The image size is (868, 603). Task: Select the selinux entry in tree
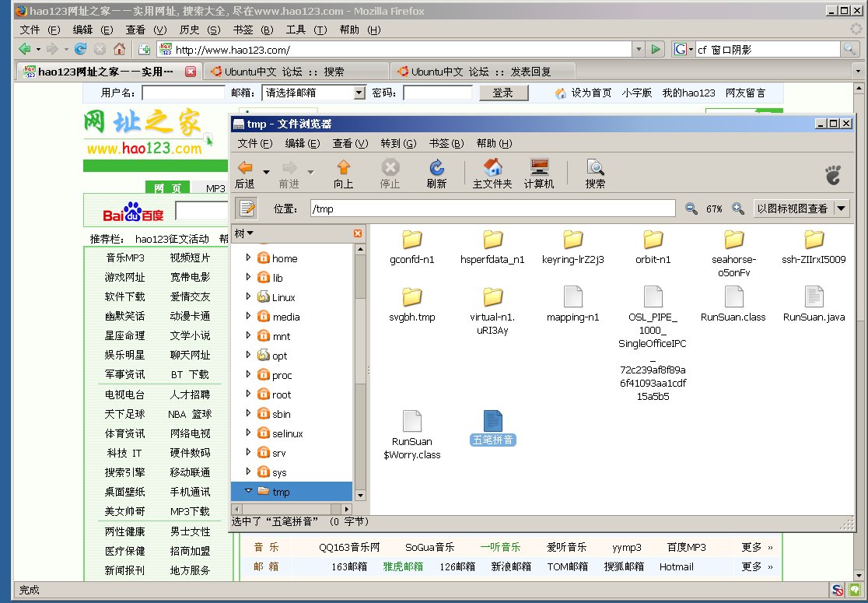[288, 433]
